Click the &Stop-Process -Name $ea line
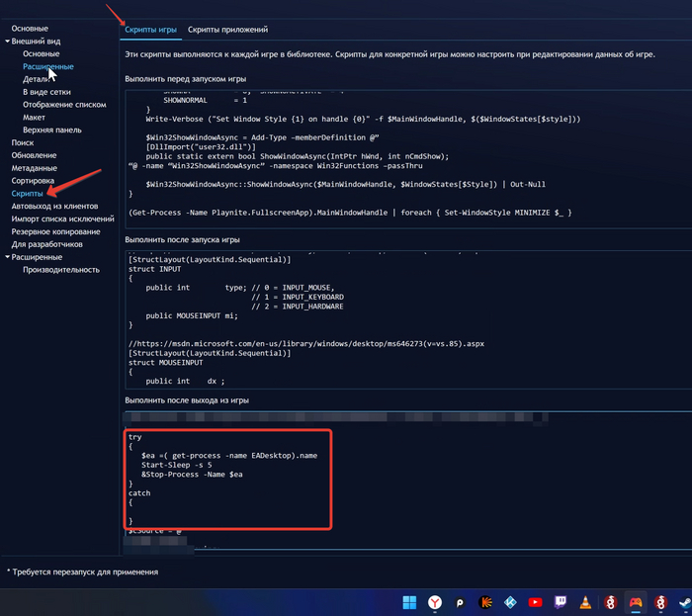692x616 pixels. tap(192, 475)
